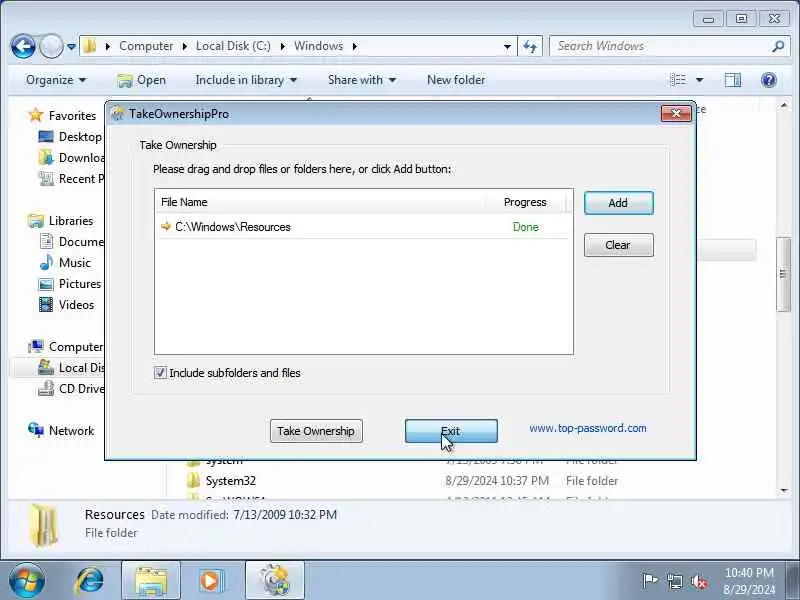
Task: Click the Explorer vertical scrollbar thumb
Action: (783, 274)
